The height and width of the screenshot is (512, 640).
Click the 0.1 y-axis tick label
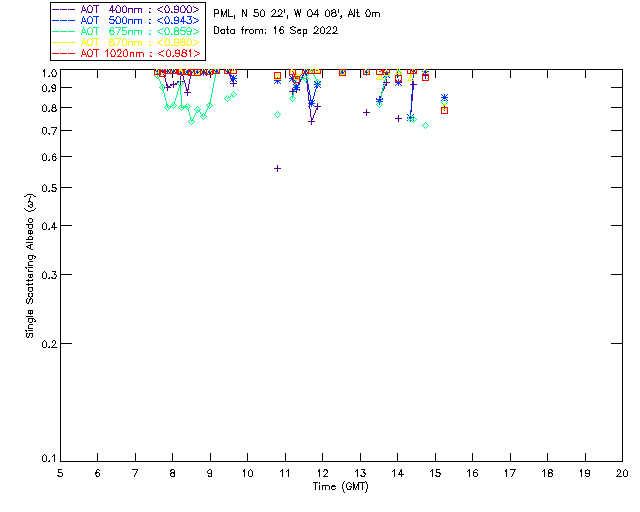[49, 459]
